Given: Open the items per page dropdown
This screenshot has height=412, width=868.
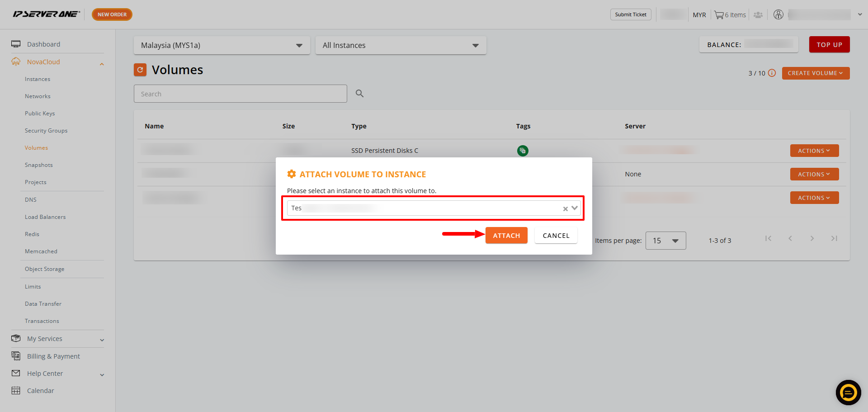Looking at the screenshot, I should [x=665, y=241].
